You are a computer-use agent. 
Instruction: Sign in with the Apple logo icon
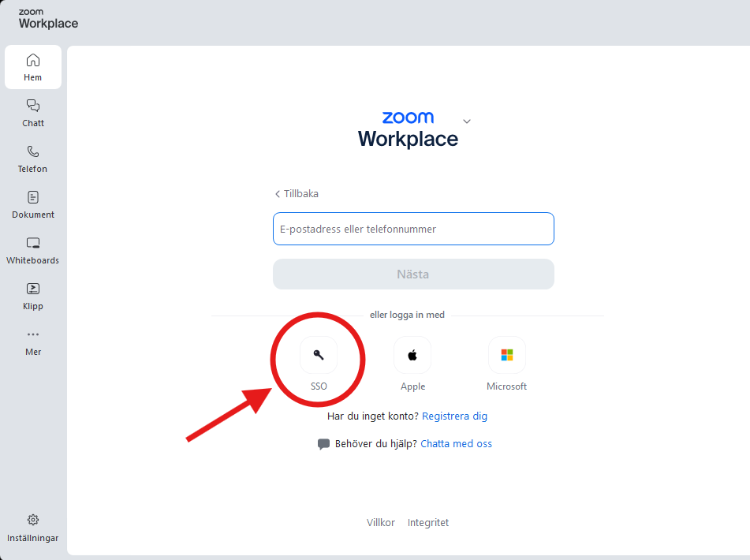tap(412, 355)
